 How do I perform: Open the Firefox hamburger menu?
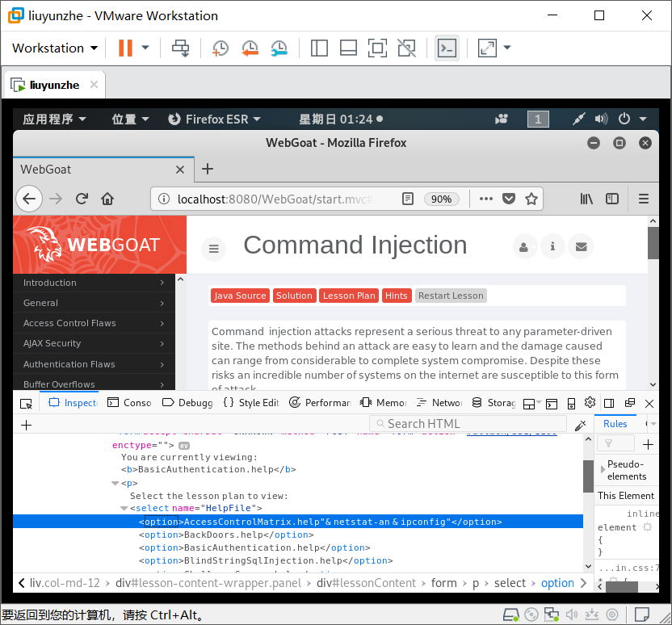point(643,199)
